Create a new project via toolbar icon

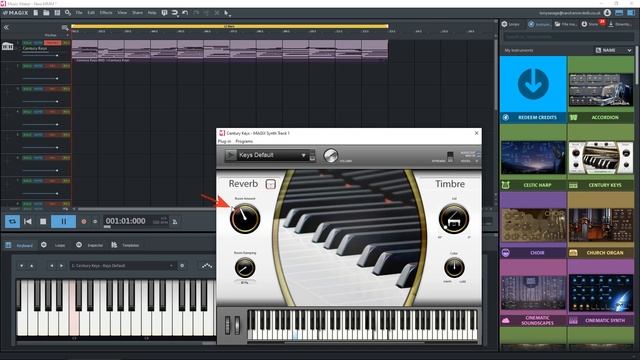coord(36,13)
